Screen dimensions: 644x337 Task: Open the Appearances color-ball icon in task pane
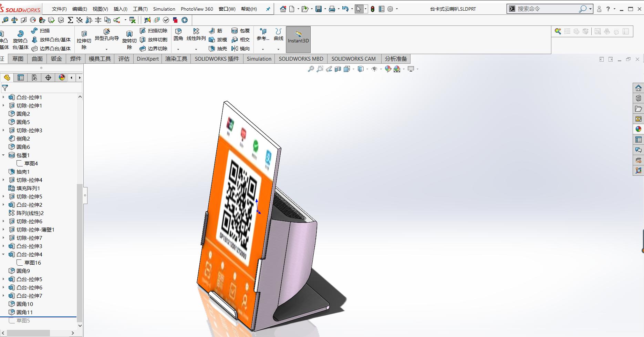[638, 129]
